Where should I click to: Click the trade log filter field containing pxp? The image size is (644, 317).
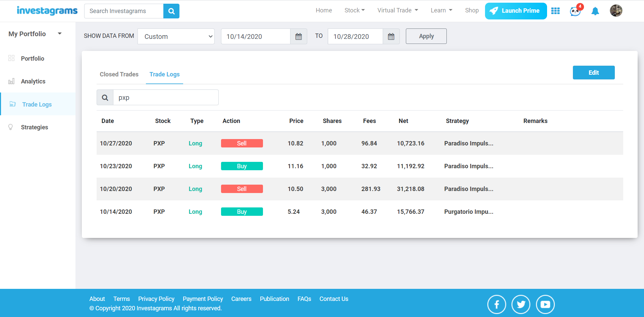(166, 98)
